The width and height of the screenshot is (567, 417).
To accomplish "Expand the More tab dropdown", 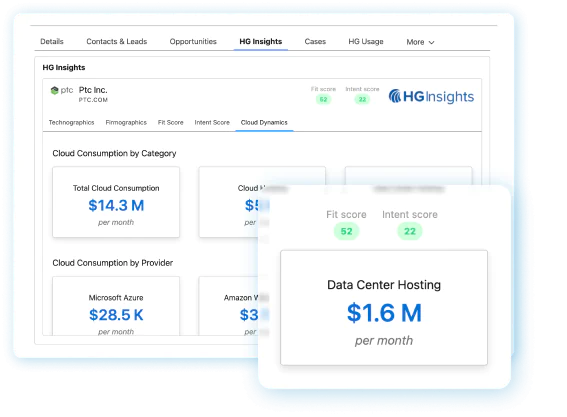I will click(x=420, y=42).
